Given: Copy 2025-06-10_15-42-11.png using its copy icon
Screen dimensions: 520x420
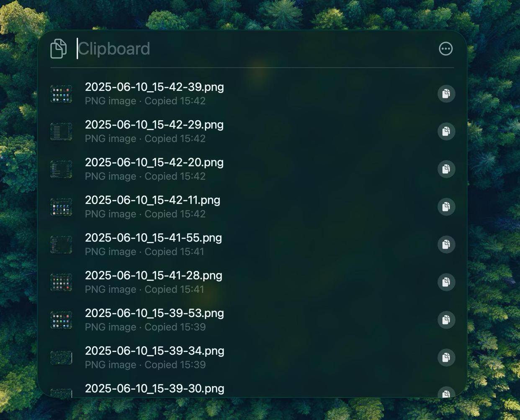Looking at the screenshot, I should (x=446, y=206).
